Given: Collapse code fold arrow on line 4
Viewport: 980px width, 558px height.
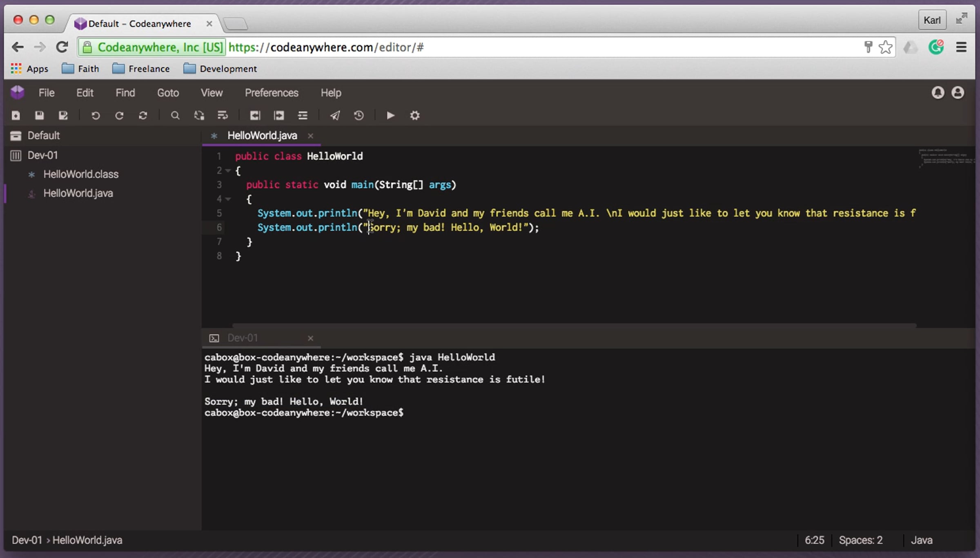Looking at the screenshot, I should tap(228, 199).
